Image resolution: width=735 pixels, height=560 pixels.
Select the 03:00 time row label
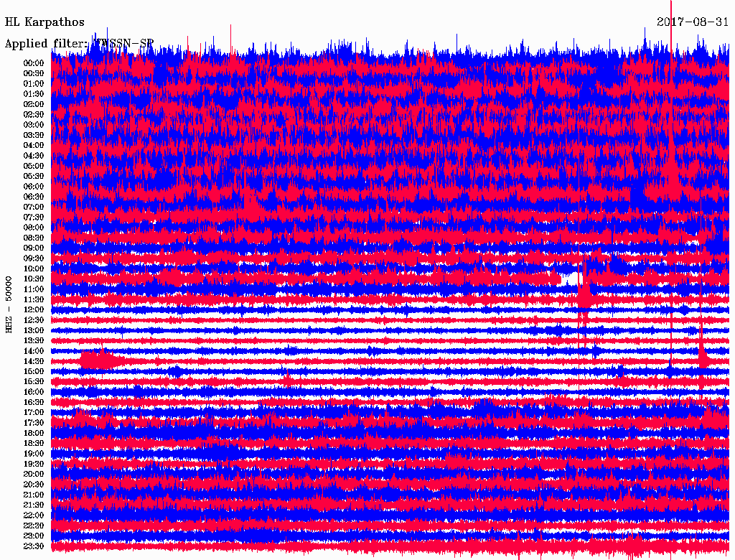click(34, 125)
